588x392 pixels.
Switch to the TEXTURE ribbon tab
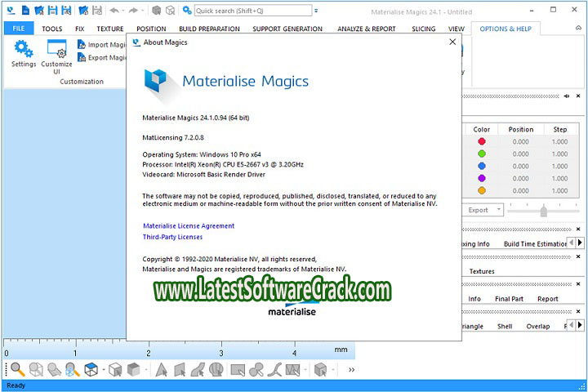110,29
